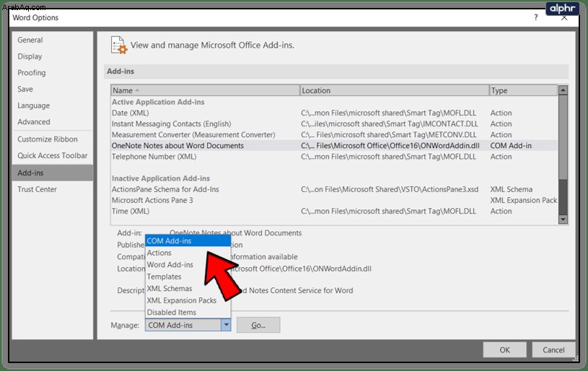Click the Help question mark icon
This screenshot has height=371, width=588.
click(x=536, y=17)
